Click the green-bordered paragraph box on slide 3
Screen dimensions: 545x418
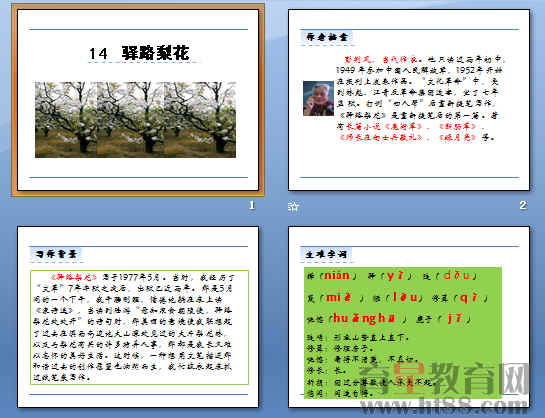pyautogui.click(x=139, y=327)
